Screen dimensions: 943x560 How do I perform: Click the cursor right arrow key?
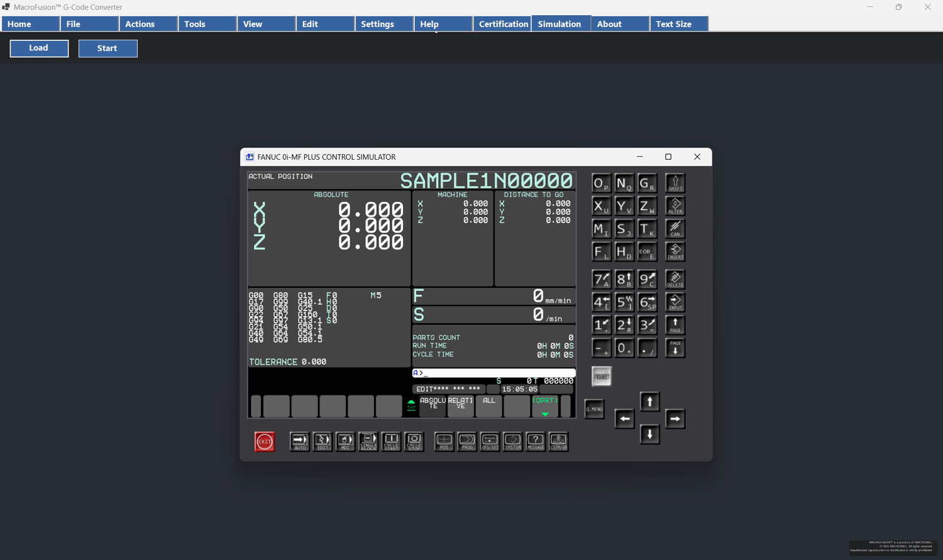click(675, 419)
